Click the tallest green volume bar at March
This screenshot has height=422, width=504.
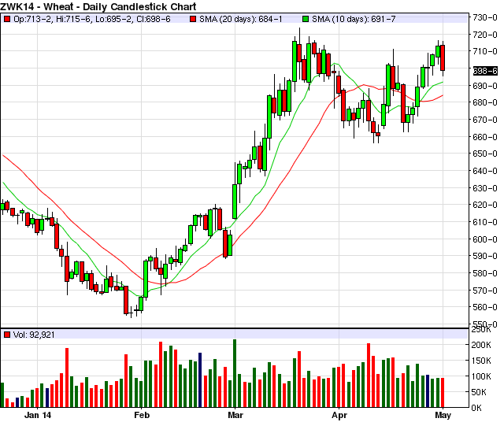pos(235,373)
